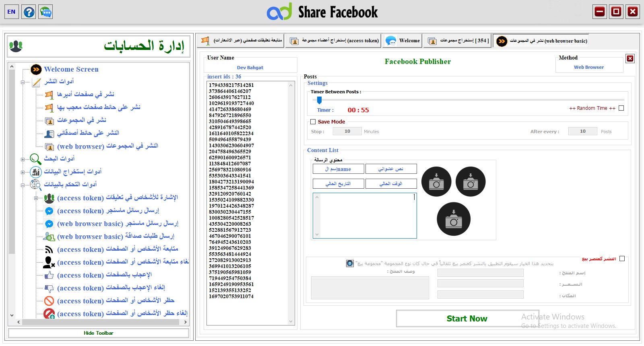Open the extract group members (access token) tab

[333, 41]
